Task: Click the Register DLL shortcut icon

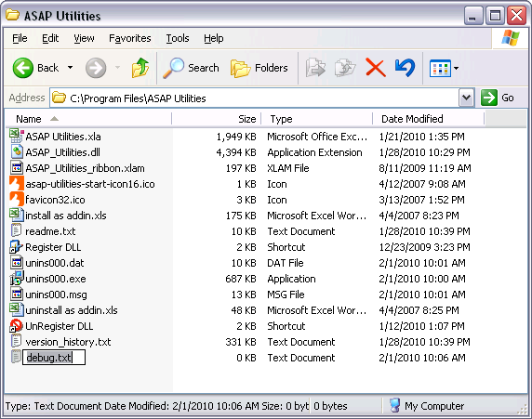Action: (x=16, y=247)
